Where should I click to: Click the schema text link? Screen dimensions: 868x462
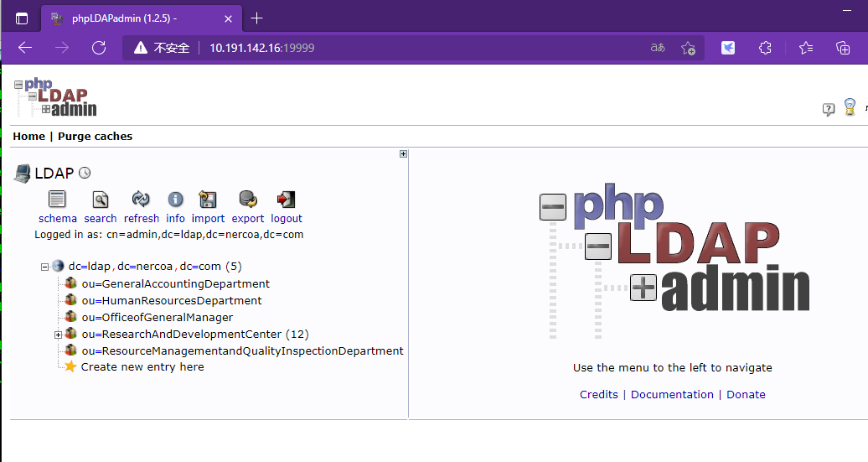click(58, 218)
